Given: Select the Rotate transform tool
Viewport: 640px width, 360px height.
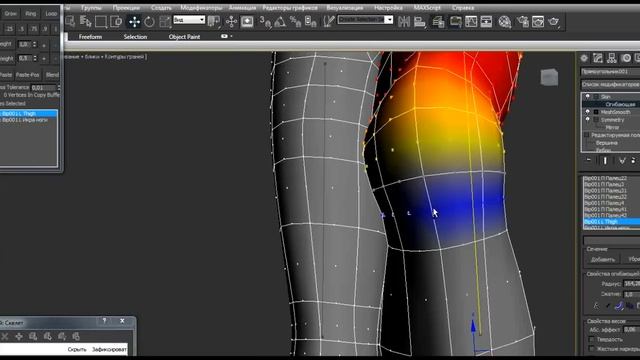Looking at the screenshot, I should [x=149, y=22].
